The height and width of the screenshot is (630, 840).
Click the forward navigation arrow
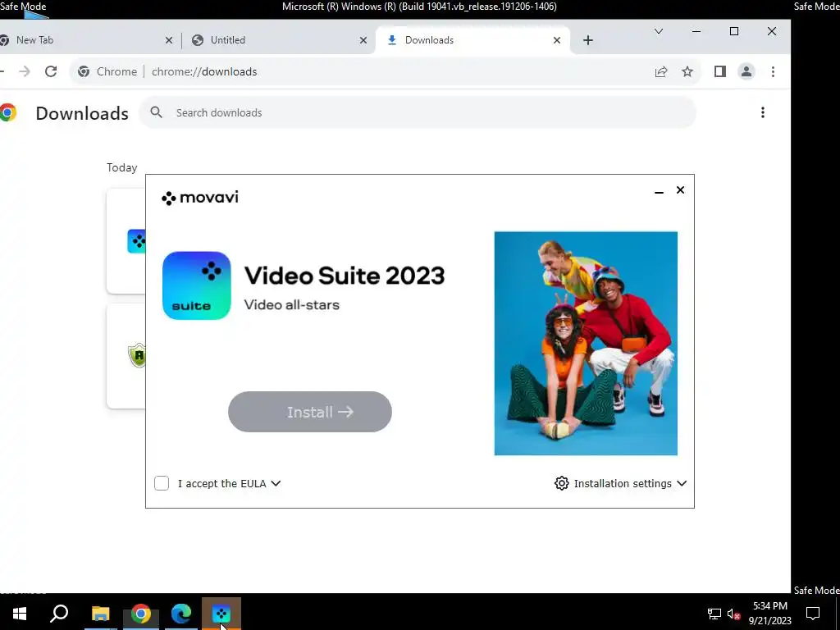tap(25, 71)
